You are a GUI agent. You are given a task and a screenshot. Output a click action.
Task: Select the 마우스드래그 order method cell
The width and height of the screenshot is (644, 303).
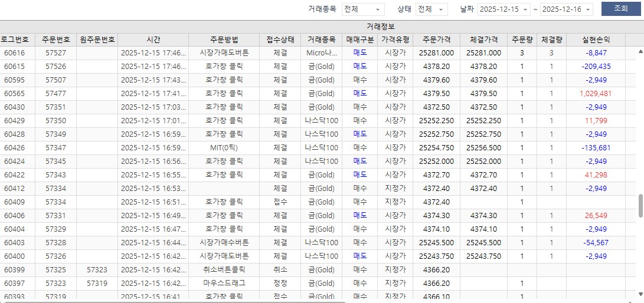pyautogui.click(x=224, y=283)
